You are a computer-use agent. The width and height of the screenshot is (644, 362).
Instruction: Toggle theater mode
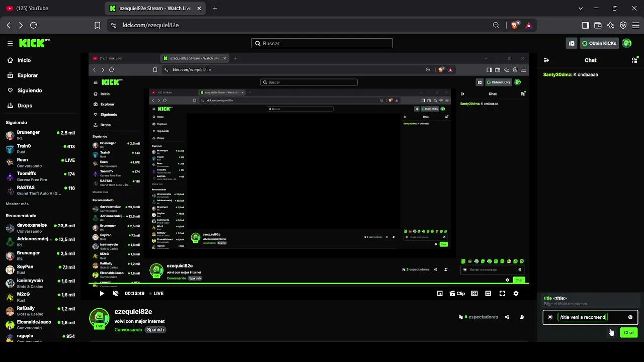coord(488,294)
